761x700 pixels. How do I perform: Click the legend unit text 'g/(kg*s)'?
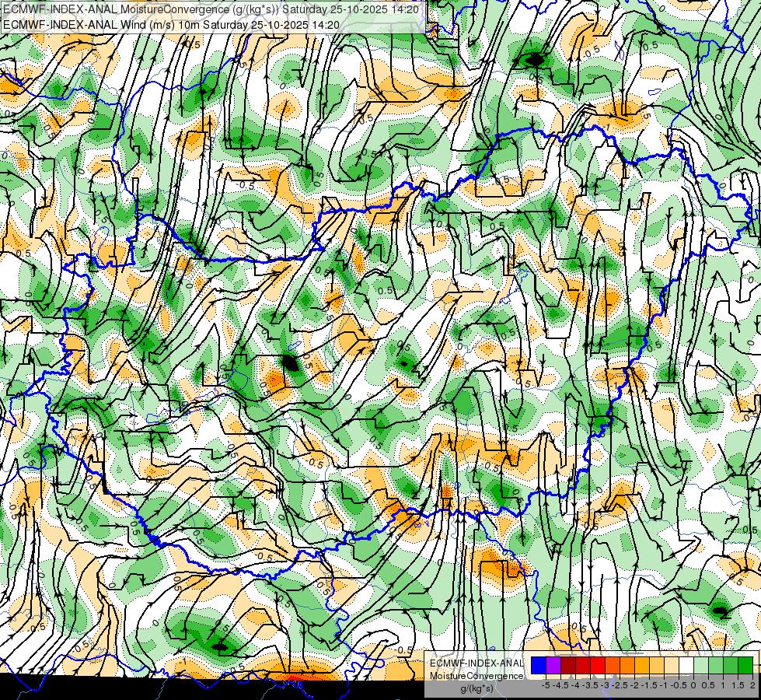(x=476, y=689)
